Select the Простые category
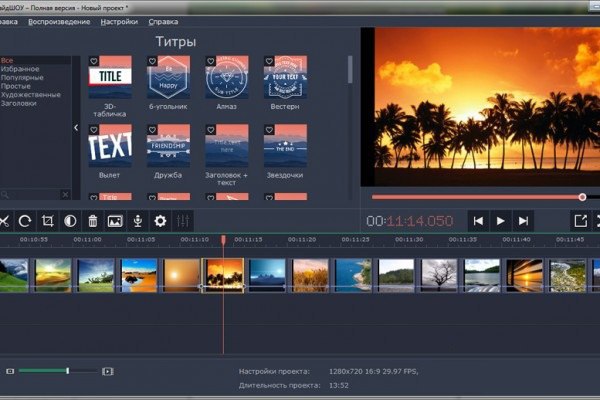 point(16,86)
